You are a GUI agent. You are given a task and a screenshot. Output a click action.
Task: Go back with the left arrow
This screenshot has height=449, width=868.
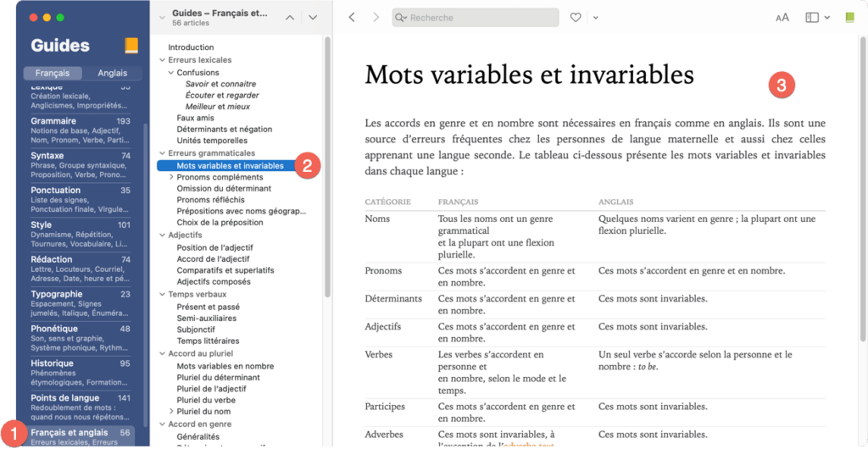(x=352, y=18)
